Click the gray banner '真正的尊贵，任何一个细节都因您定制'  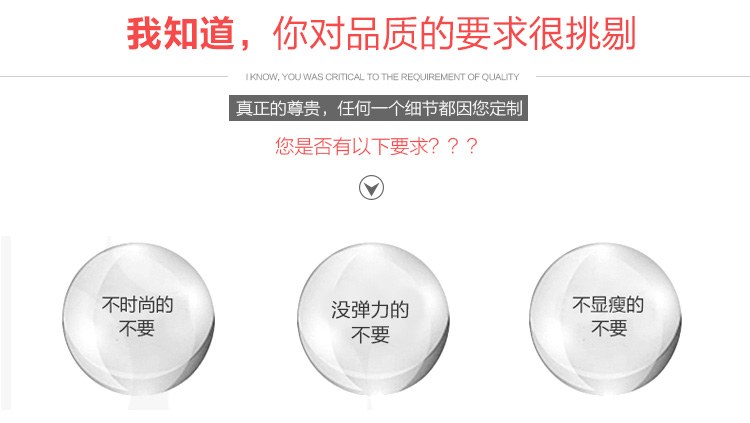[x=378, y=108]
